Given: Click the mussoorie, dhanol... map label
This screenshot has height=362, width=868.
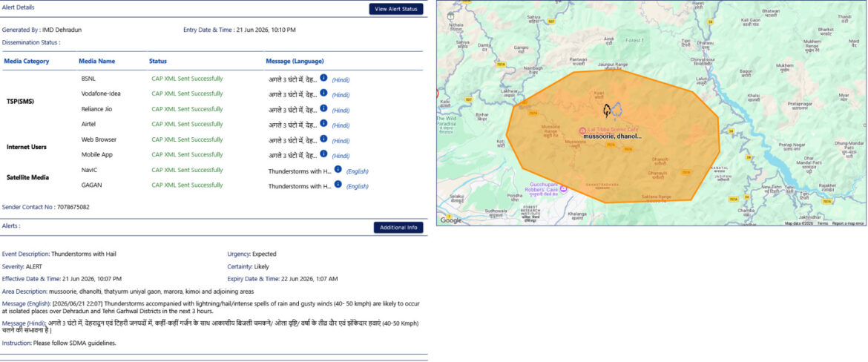Looking at the screenshot, I should 612,136.
